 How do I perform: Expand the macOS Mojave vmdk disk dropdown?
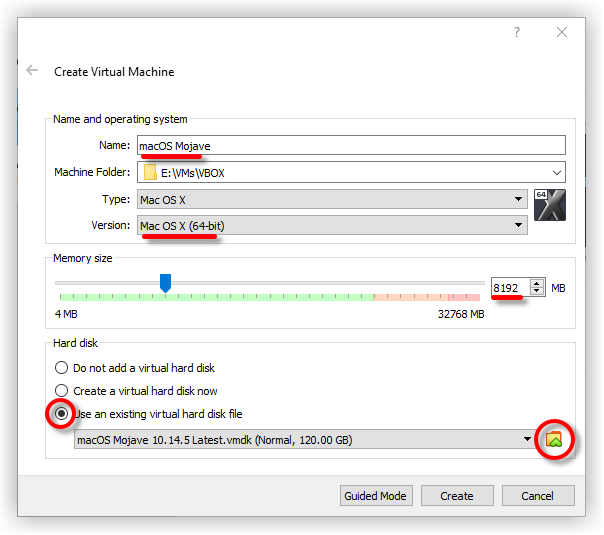point(527,440)
